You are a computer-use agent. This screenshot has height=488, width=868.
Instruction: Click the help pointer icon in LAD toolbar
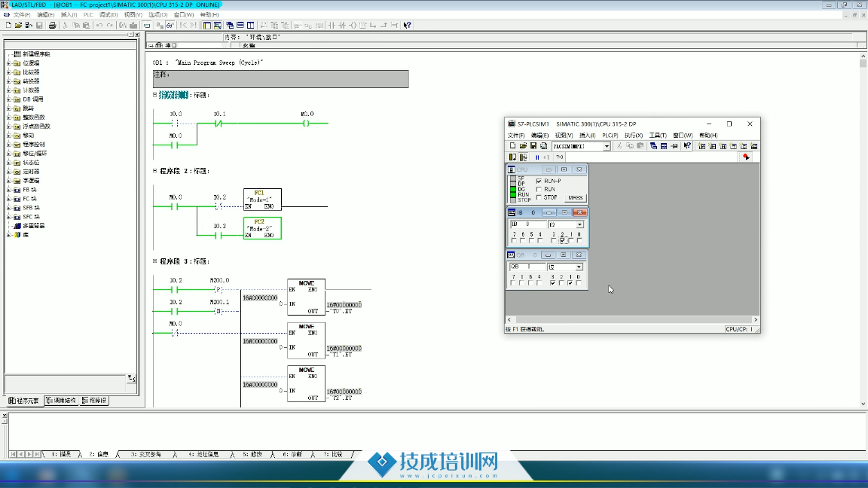point(408,25)
